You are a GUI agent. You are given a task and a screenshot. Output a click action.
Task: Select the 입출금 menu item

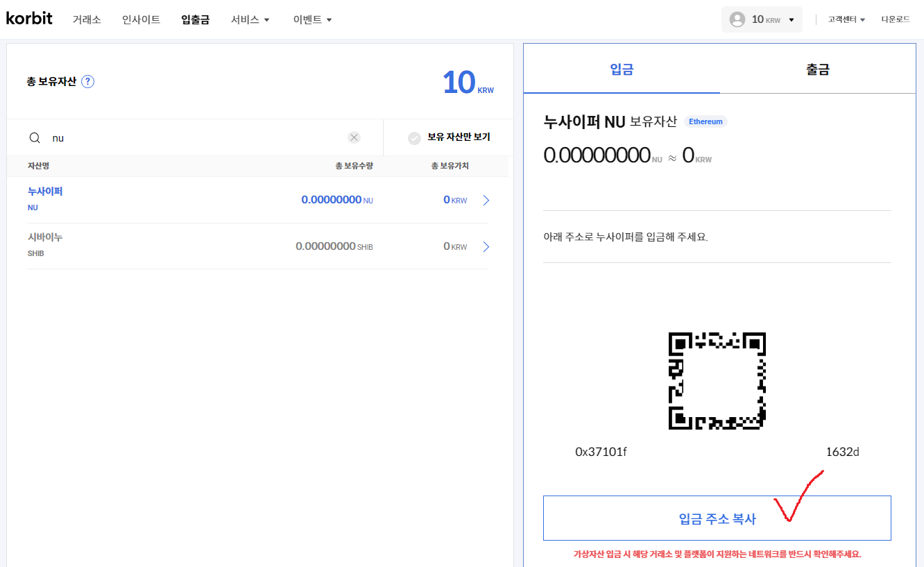pos(195,19)
